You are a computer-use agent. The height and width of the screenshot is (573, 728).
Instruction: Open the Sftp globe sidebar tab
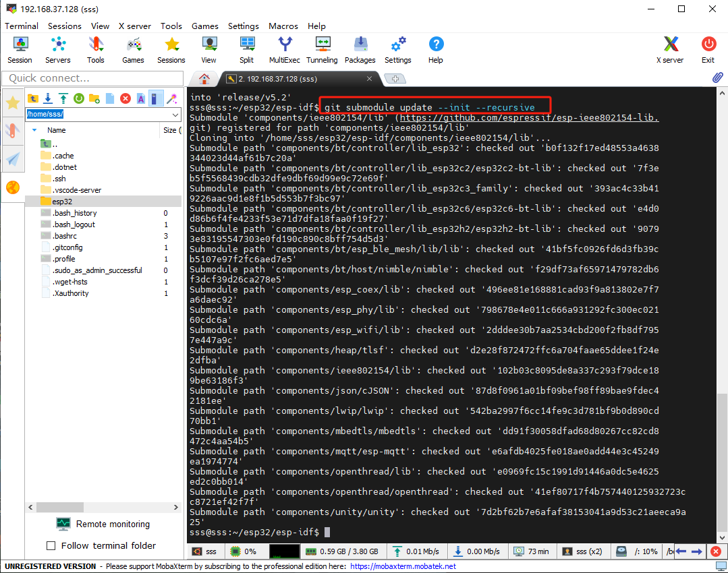(x=13, y=187)
